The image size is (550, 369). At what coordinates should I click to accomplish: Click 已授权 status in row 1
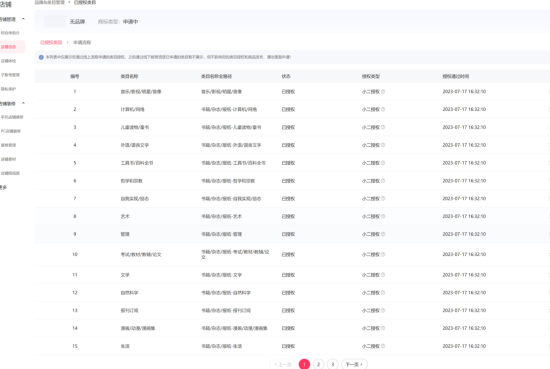288,92
